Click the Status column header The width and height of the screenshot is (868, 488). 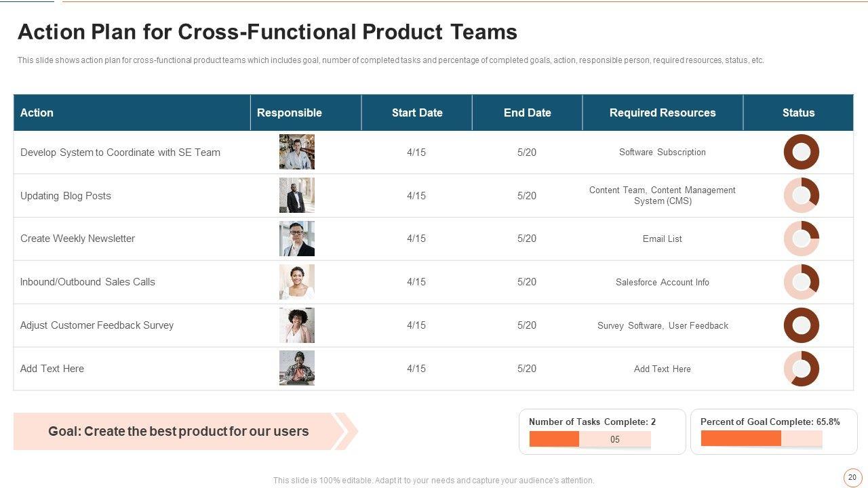point(798,113)
